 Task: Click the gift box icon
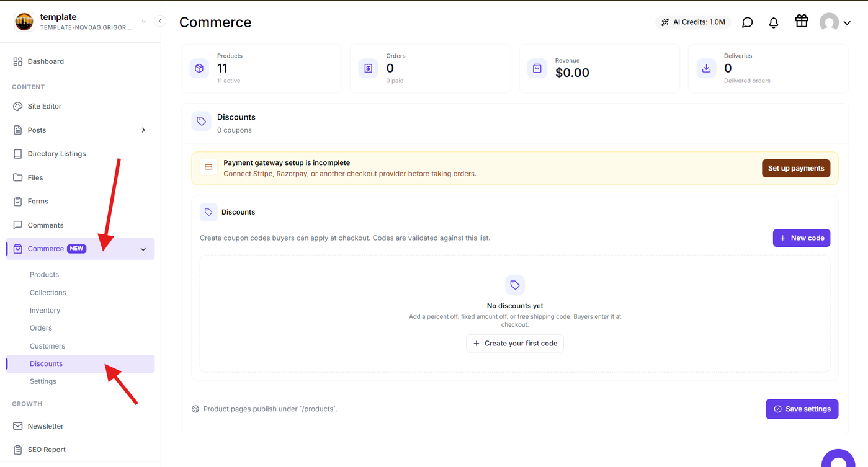802,21
